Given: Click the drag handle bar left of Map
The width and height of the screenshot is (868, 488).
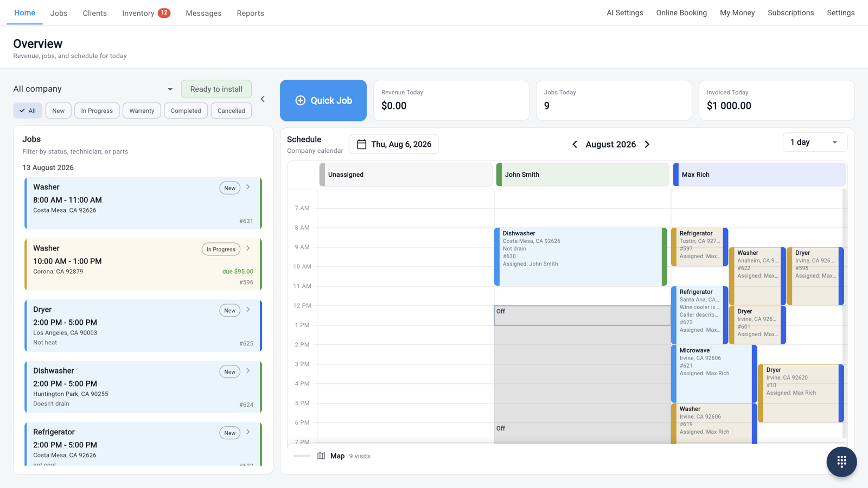Looking at the screenshot, I should [x=302, y=456].
